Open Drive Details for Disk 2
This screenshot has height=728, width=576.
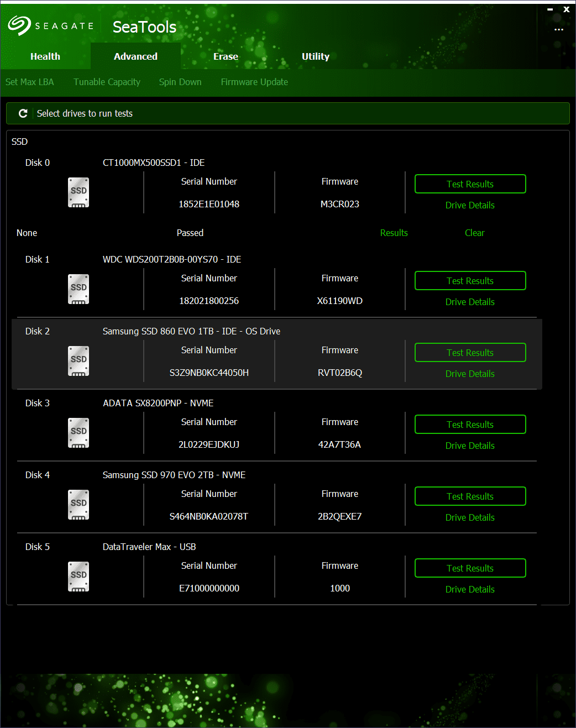[470, 374]
